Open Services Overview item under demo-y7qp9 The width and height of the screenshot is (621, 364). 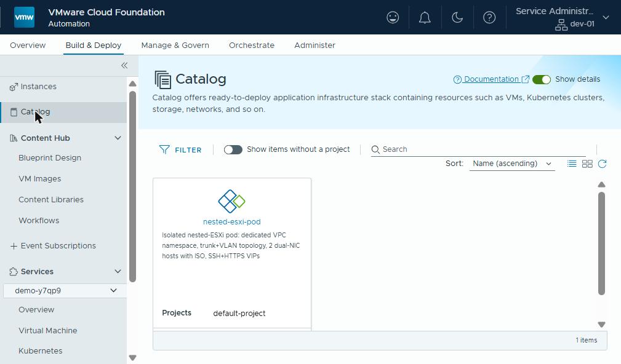coord(36,310)
